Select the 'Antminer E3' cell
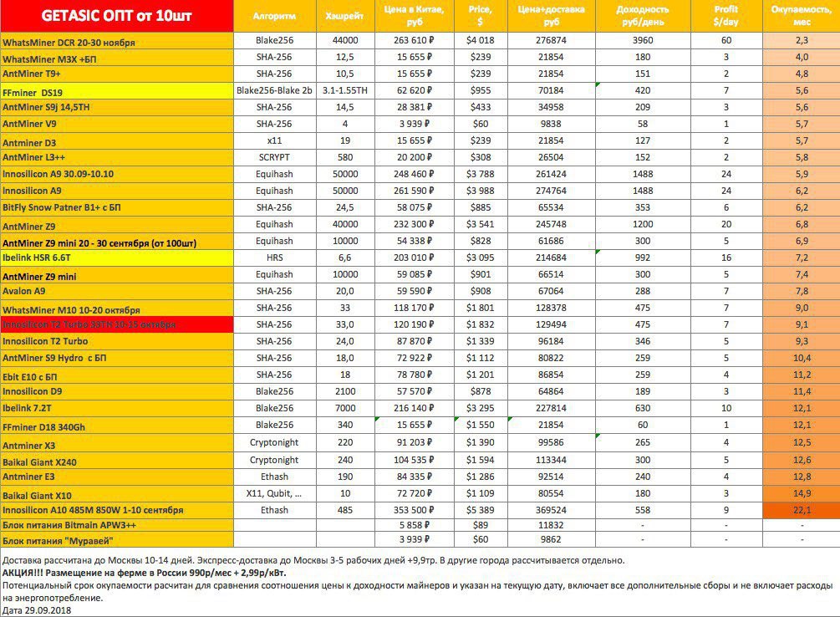The width and height of the screenshot is (840, 617). [117, 477]
